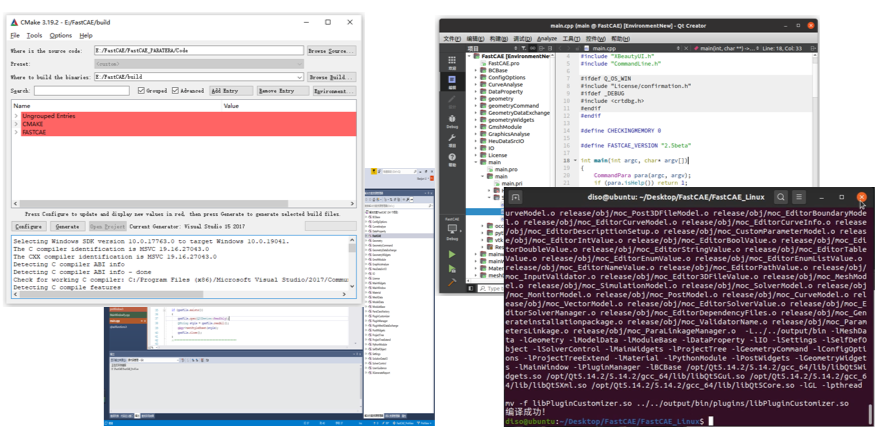878x434 pixels.
Task: Open the Options menu in CMake
Action: point(60,35)
